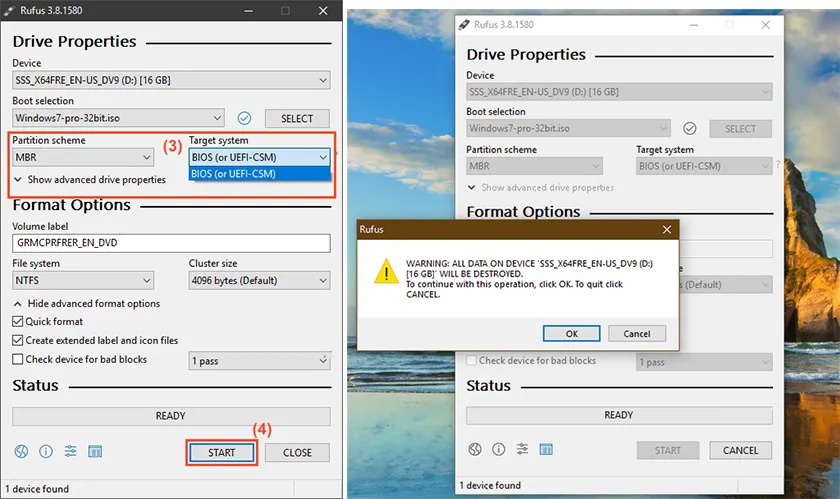Show the log icon in left Rufus window

click(x=95, y=452)
